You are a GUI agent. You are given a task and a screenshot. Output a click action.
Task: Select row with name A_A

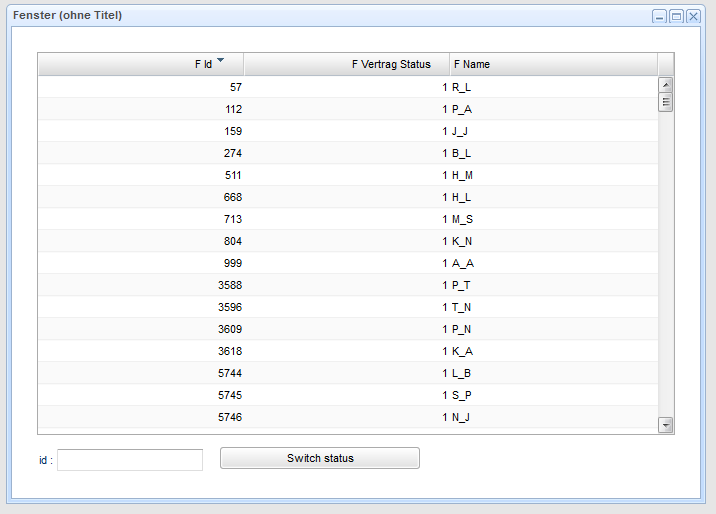tap(462, 263)
